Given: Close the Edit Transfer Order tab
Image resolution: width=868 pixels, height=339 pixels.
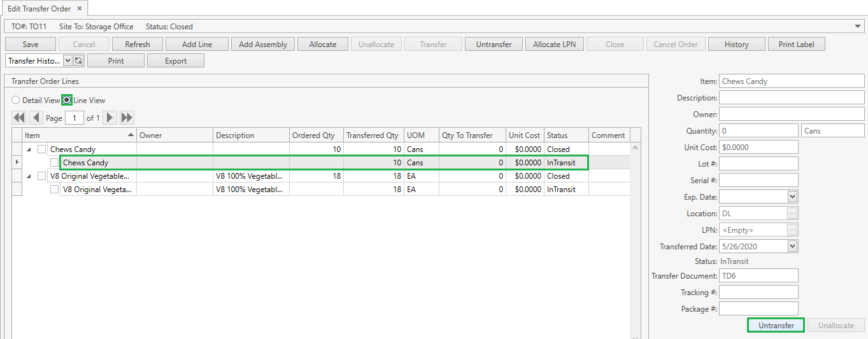Looking at the screenshot, I should (79, 9).
